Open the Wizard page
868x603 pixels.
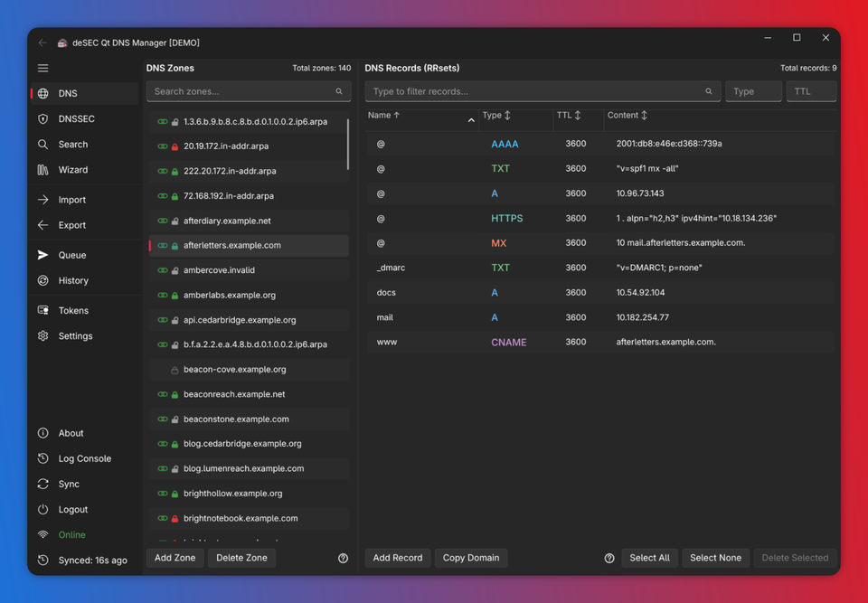(x=84, y=170)
